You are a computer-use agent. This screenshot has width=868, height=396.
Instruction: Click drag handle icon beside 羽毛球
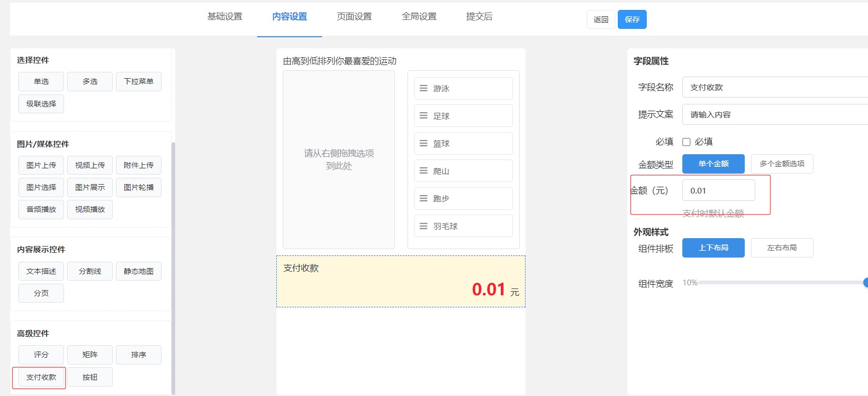pyautogui.click(x=423, y=226)
